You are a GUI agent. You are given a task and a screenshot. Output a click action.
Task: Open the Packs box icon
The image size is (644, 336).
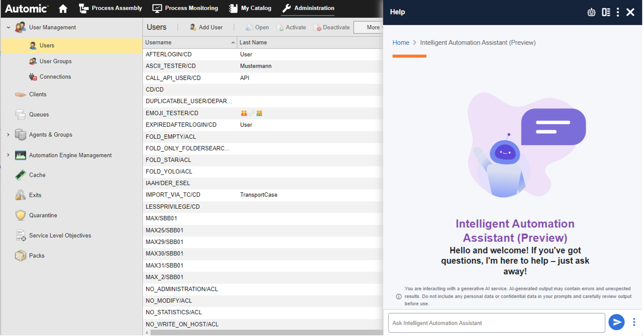(21, 256)
